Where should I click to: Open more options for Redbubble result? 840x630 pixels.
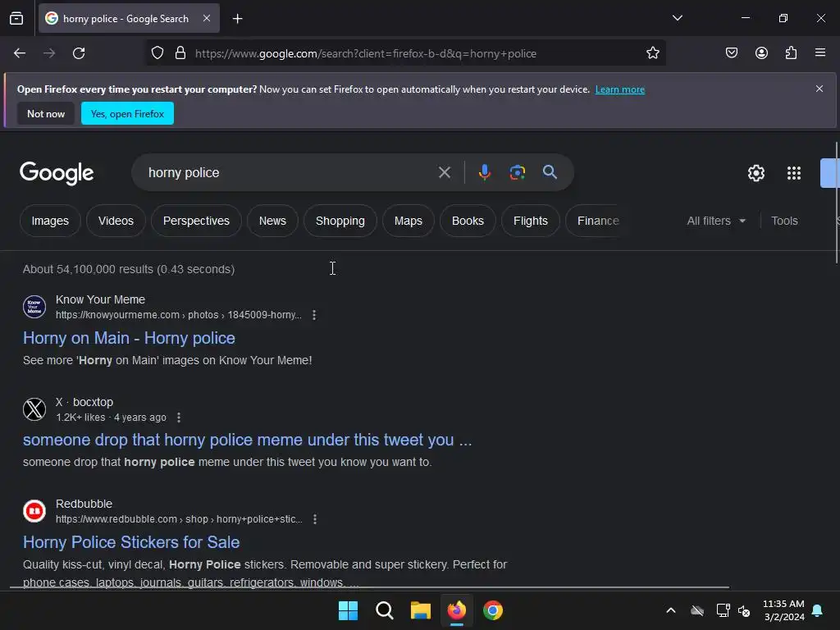tap(315, 519)
